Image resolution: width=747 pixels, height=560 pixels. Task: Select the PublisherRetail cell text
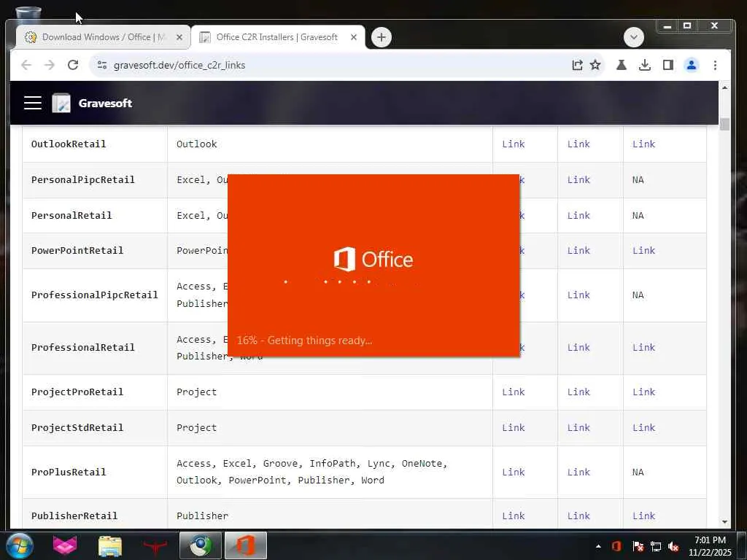click(x=74, y=516)
